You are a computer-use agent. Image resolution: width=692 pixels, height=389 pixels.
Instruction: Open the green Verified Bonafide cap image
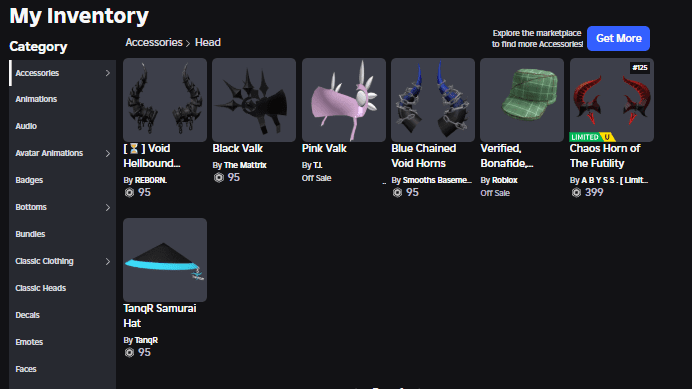click(x=522, y=100)
